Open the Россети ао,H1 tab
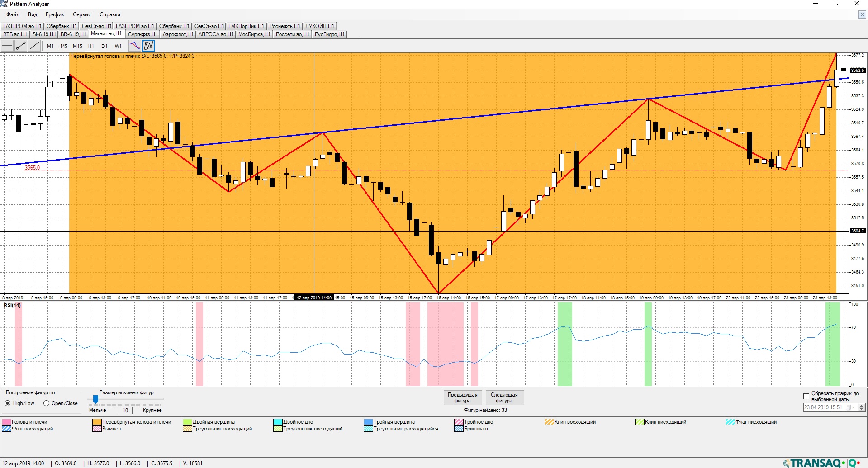The width and height of the screenshot is (868, 468). 292,34
